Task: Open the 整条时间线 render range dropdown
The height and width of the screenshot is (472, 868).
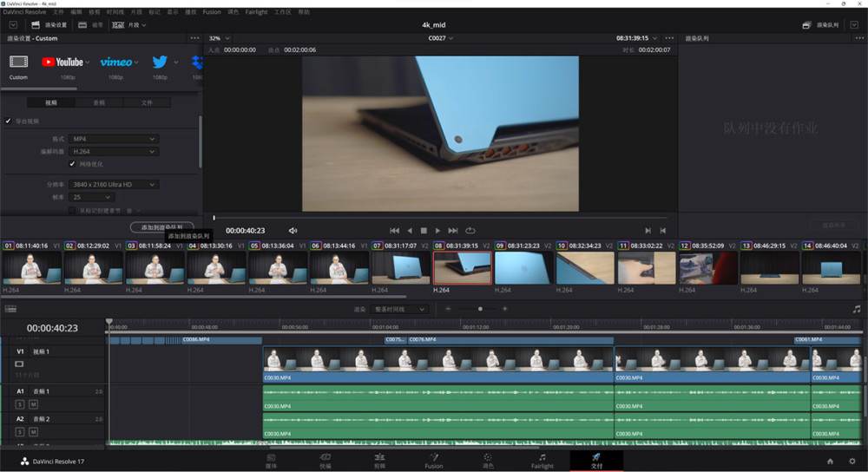Action: tap(399, 310)
